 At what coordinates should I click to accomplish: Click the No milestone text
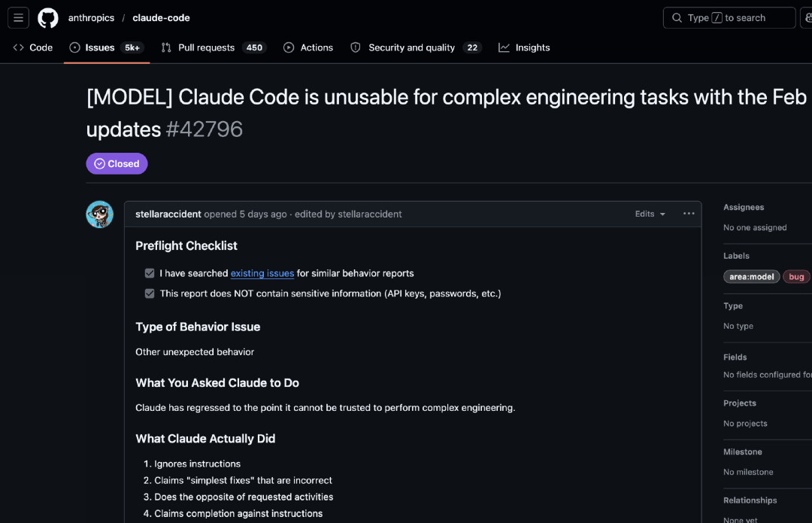coord(748,472)
